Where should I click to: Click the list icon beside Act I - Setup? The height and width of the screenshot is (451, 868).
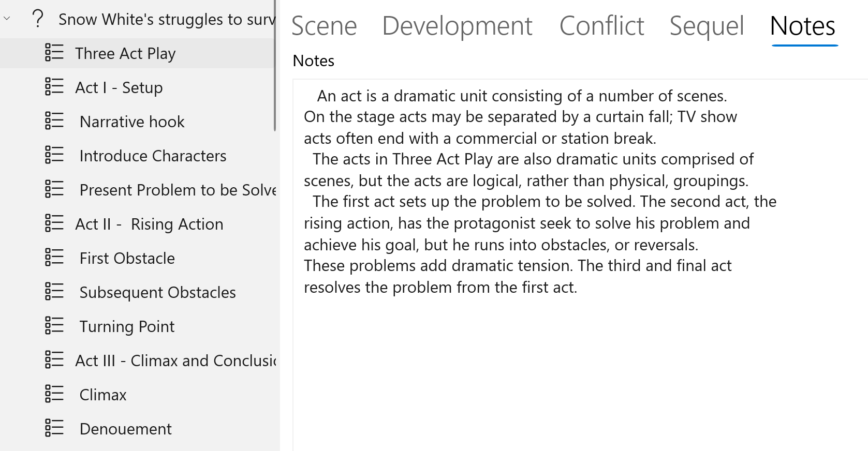(54, 87)
